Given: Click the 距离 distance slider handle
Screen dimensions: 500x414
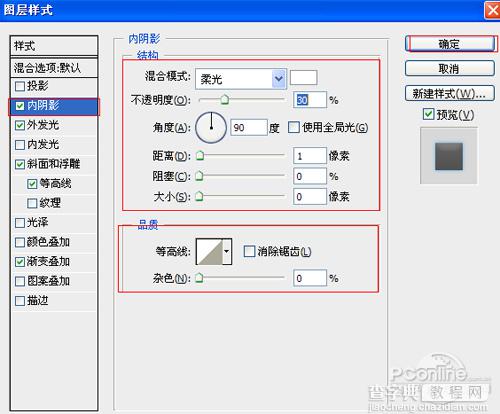Looking at the screenshot, I should pos(200,155).
